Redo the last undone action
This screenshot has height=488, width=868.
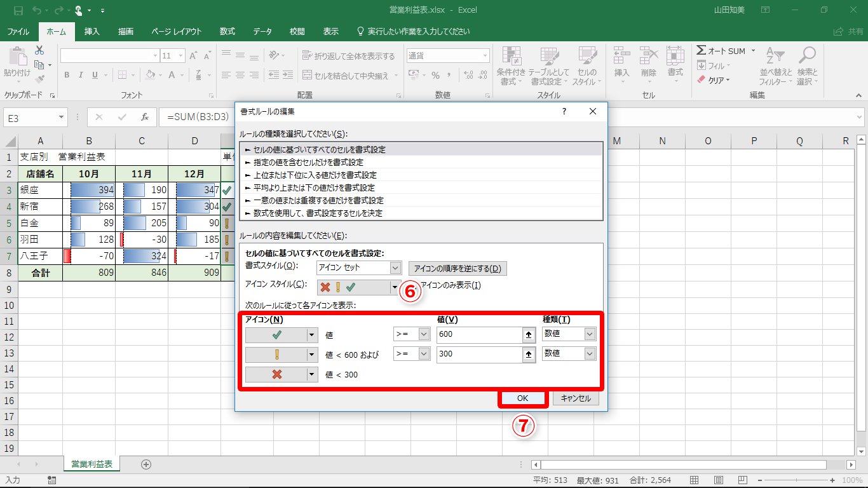coord(58,10)
